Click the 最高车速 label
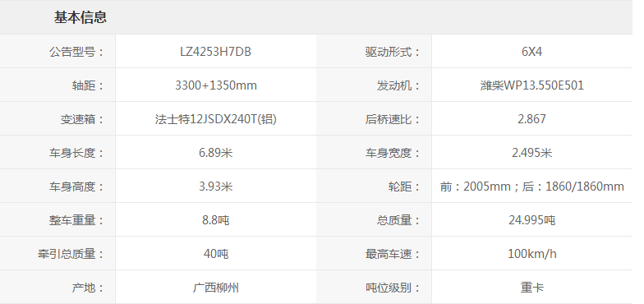Image resolution: width=644 pixels, height=304 pixels. pos(393,254)
